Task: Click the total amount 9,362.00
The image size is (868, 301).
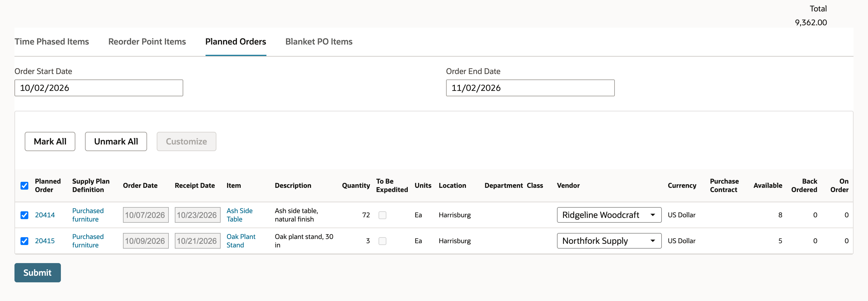Action: [x=811, y=23]
